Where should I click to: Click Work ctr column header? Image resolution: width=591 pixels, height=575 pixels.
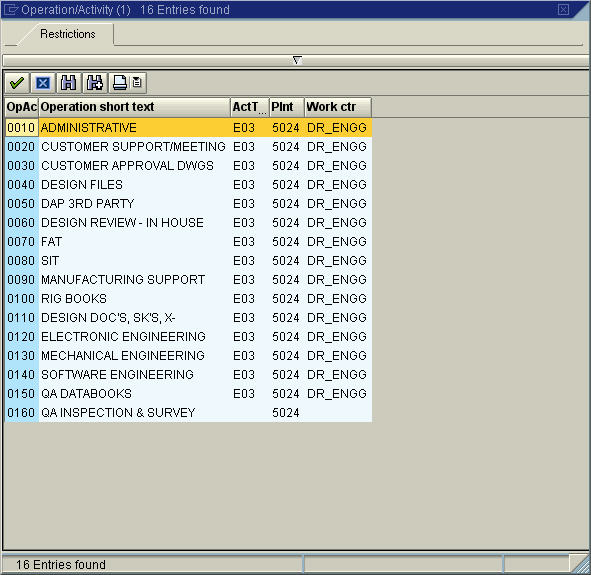[x=338, y=107]
